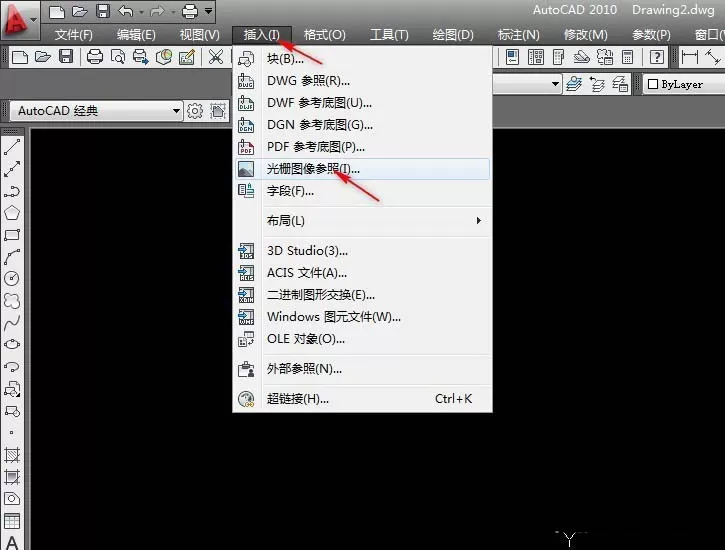Select 光栅图像参照(I)... menu entry
Screen dimensions: 725x550
pyautogui.click(x=362, y=169)
